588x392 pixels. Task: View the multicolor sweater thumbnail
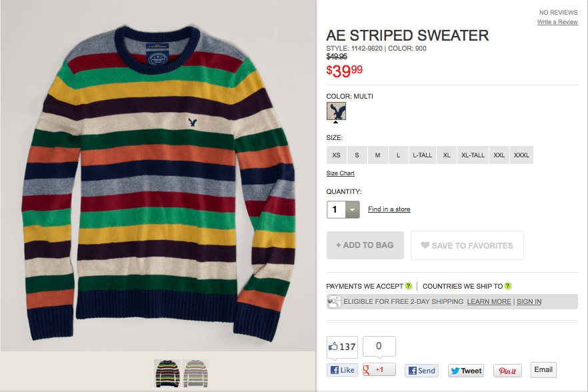click(x=167, y=373)
